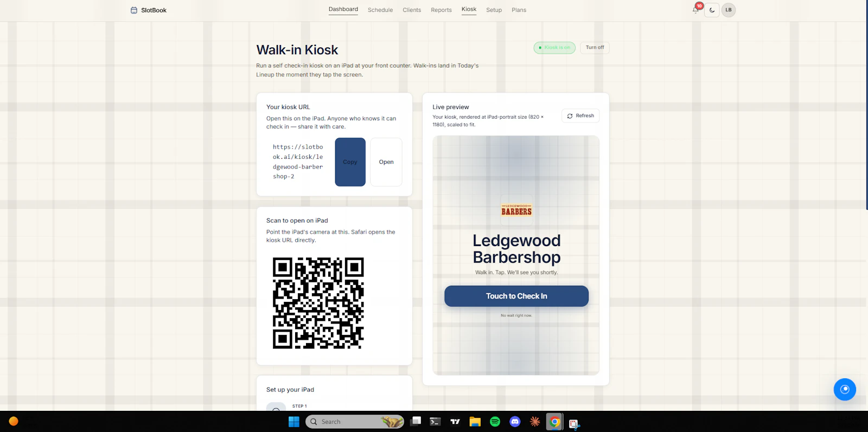
Task: Open TradingView from the taskbar
Action: (x=455, y=422)
